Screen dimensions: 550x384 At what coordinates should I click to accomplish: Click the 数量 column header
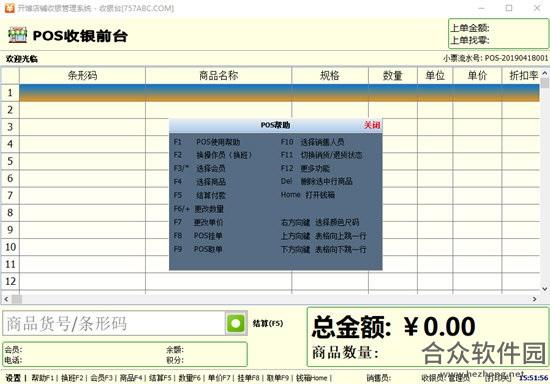393,75
